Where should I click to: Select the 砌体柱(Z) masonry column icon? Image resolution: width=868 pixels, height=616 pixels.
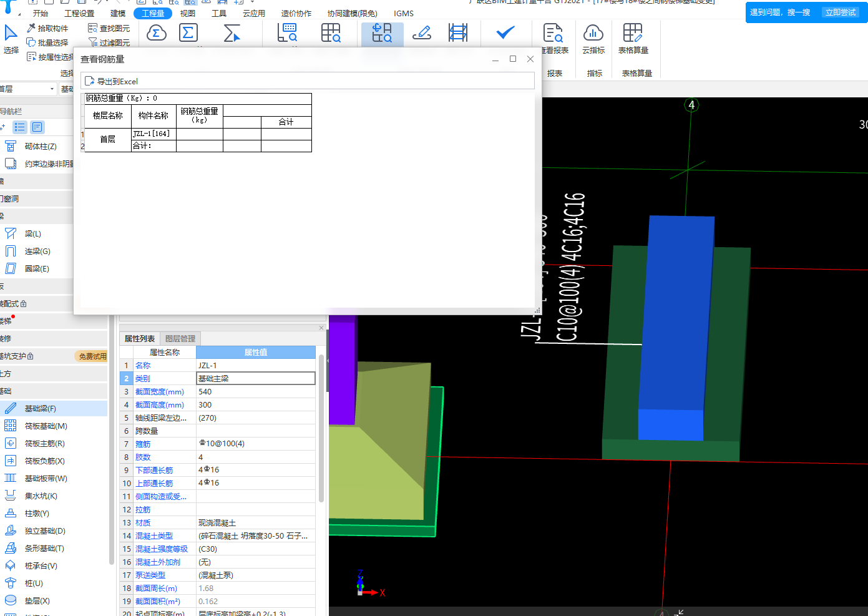pyautogui.click(x=11, y=146)
